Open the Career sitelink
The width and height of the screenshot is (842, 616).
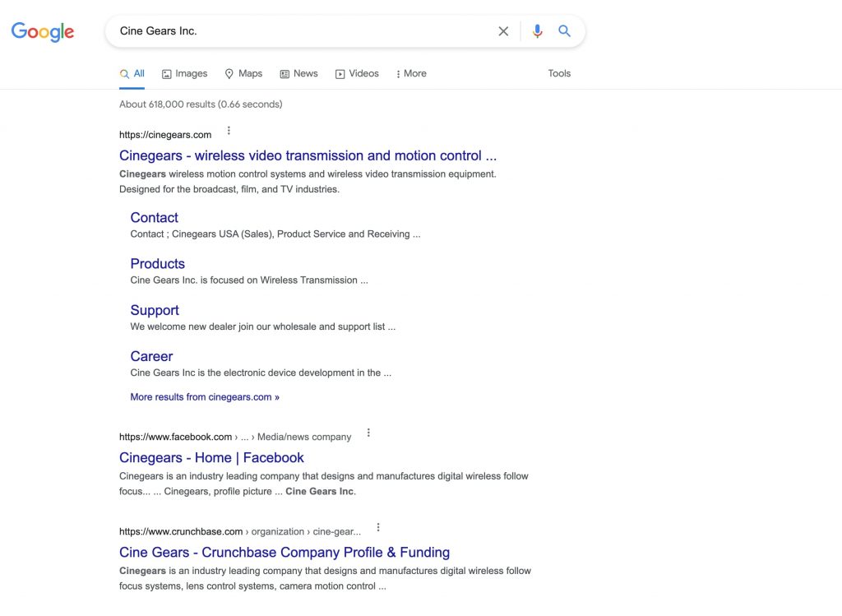click(x=151, y=357)
